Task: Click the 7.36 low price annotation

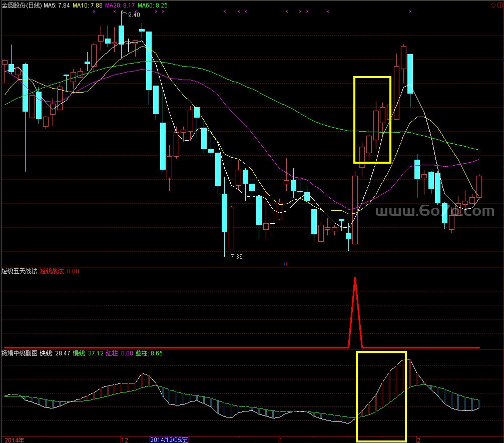Action: pyautogui.click(x=235, y=257)
